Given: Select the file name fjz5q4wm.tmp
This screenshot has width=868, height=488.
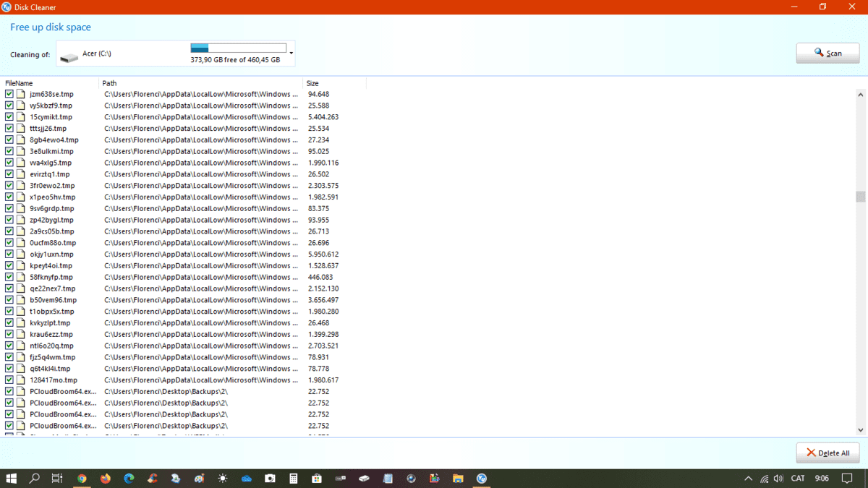Looking at the screenshot, I should tap(52, 357).
